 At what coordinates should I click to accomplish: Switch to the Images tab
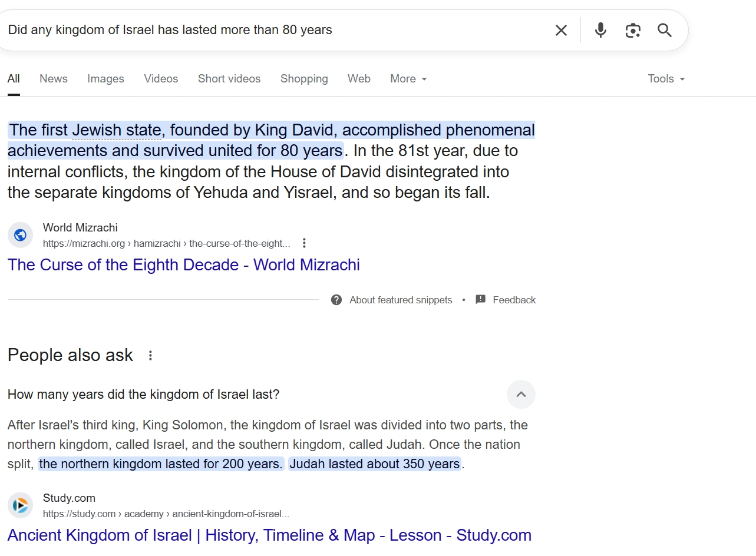105,79
